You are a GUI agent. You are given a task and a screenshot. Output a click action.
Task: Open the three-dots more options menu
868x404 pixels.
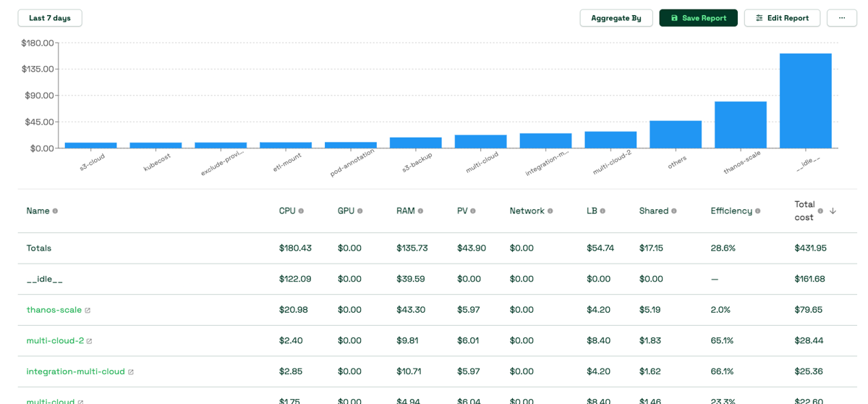842,18
